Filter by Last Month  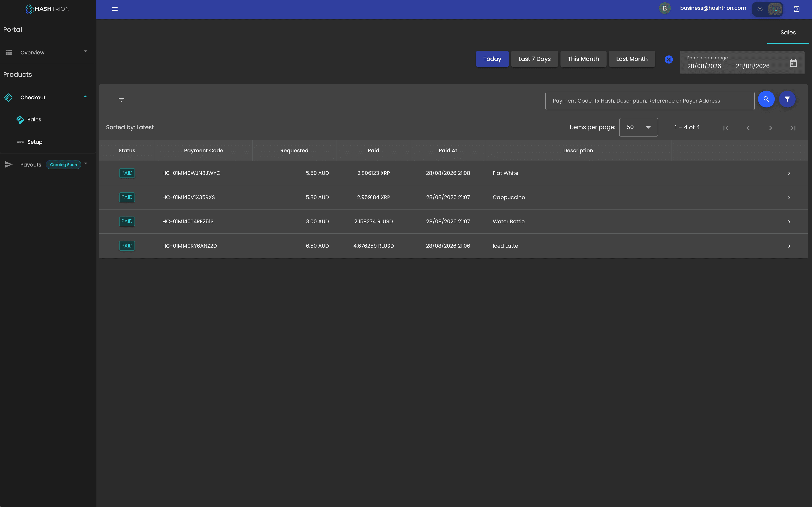point(631,59)
